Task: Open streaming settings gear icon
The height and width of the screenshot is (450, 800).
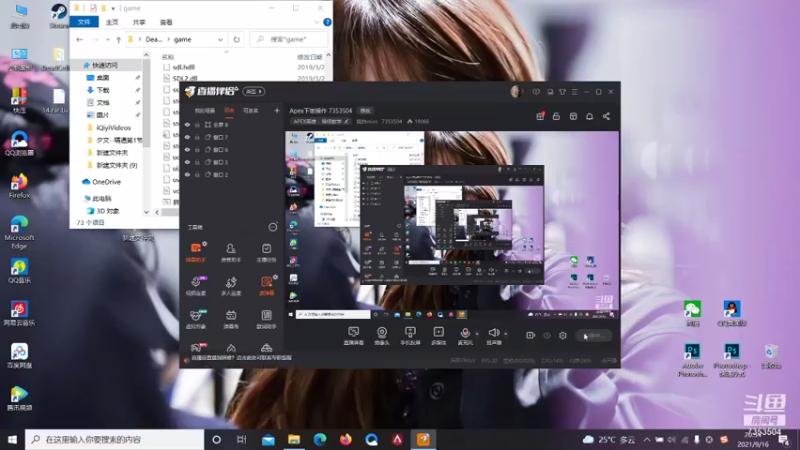Action: point(563,335)
